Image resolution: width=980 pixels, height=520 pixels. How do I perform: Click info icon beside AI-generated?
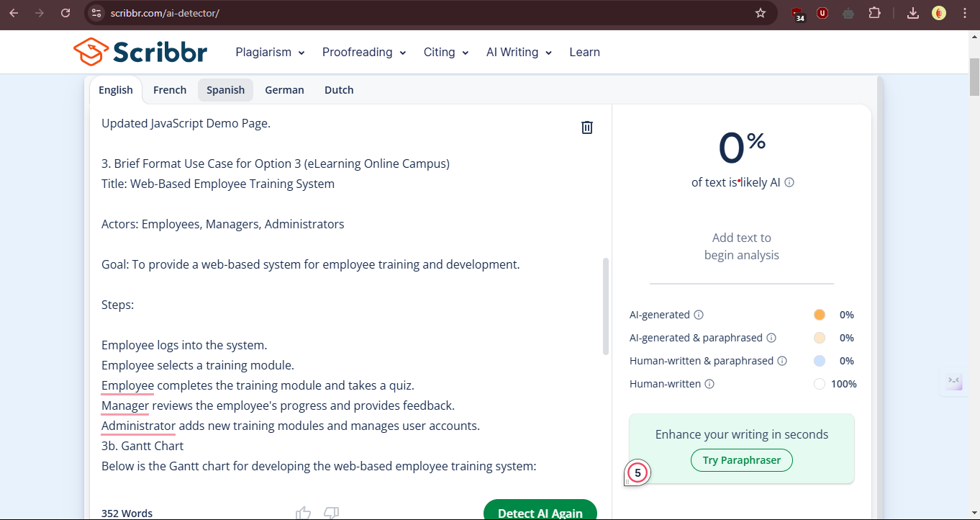699,315
